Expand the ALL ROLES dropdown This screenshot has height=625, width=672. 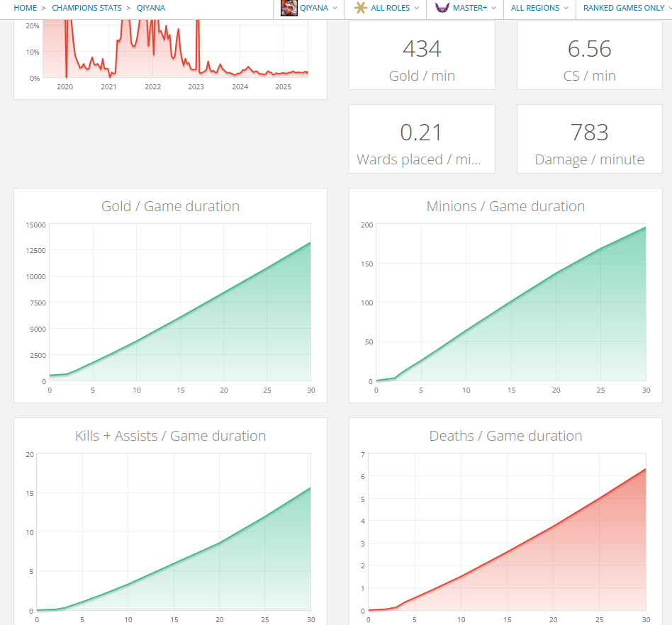[386, 8]
